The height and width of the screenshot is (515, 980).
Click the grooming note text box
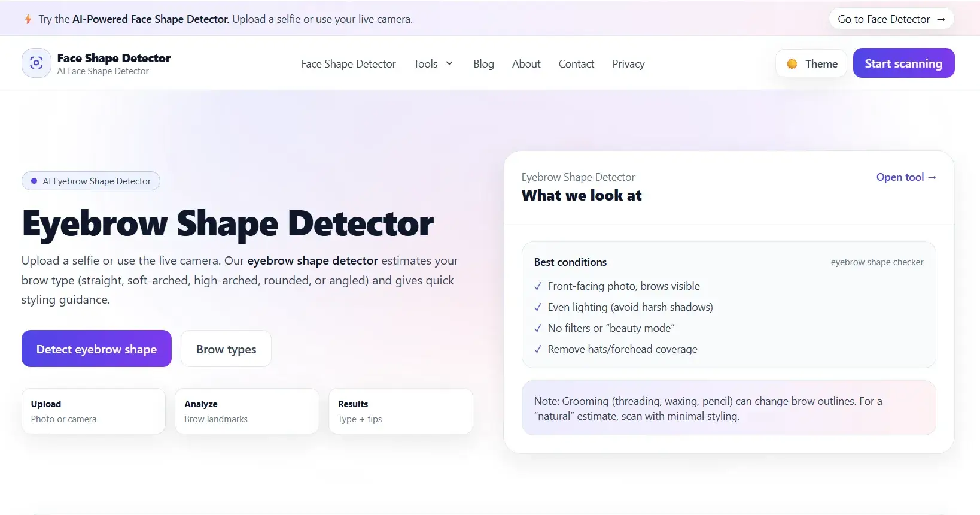(729, 408)
